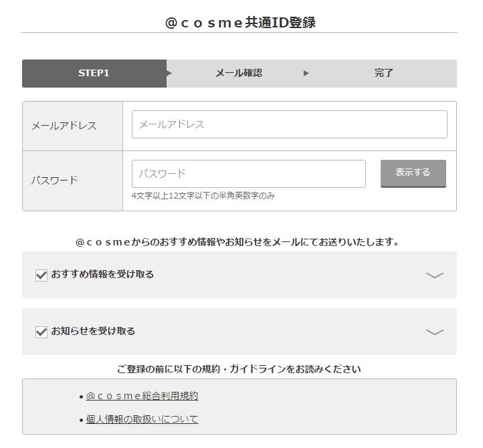Toggle the お知らせを受け取る checkbox
This screenshot has height=448, width=483.
click(x=41, y=332)
